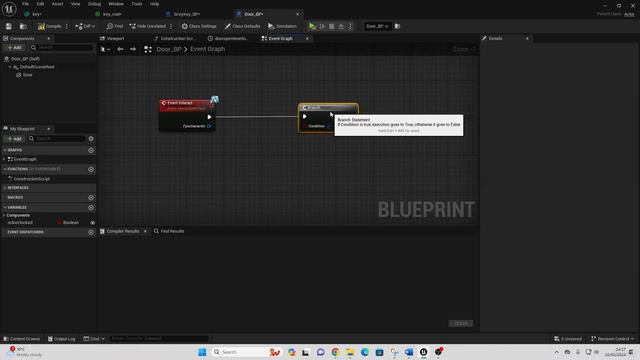Image resolution: width=640 pixels, height=360 pixels.
Task: Switch to the Viewport tab
Action: [x=115, y=38]
